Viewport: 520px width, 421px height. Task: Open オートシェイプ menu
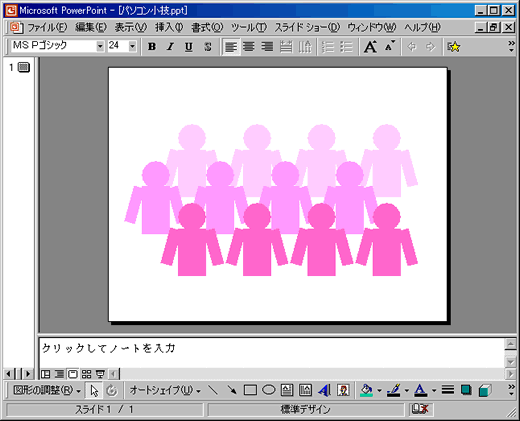tap(165, 390)
